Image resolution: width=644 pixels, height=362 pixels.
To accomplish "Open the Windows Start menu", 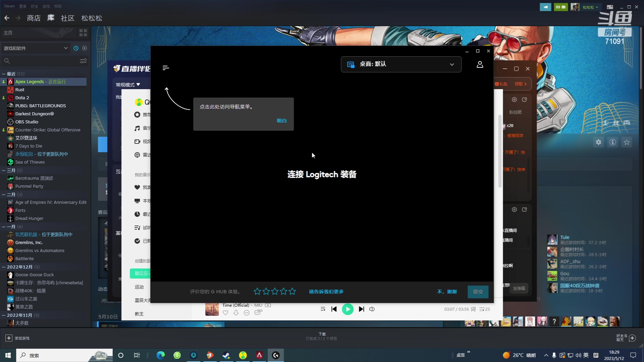I will click(x=8, y=355).
